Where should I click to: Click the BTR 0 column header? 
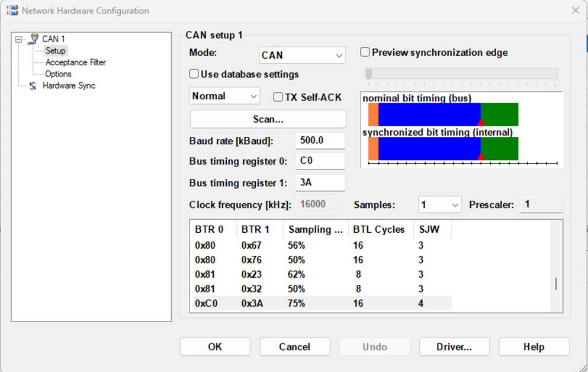tap(214, 229)
